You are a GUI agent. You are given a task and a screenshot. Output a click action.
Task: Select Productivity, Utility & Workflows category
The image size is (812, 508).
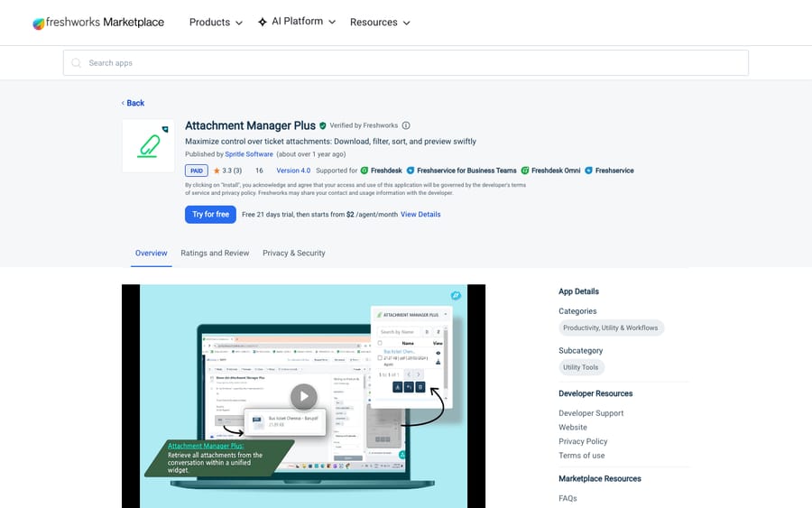(611, 328)
